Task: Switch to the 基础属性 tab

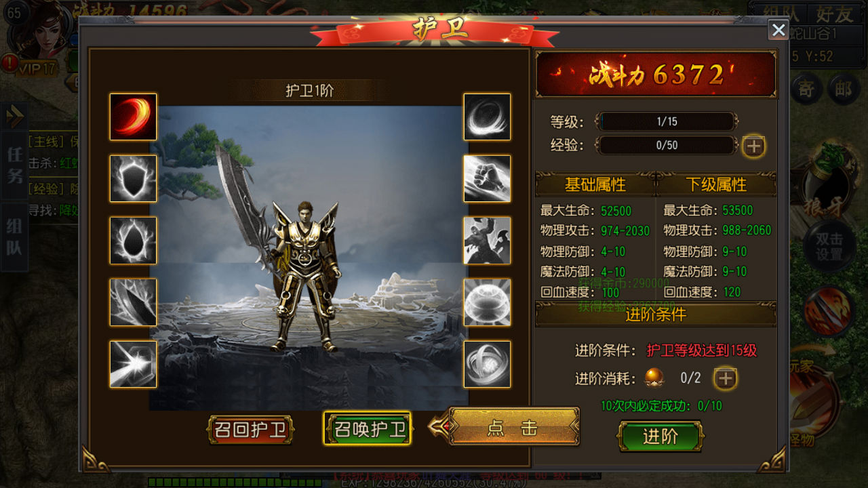Action: (595, 184)
